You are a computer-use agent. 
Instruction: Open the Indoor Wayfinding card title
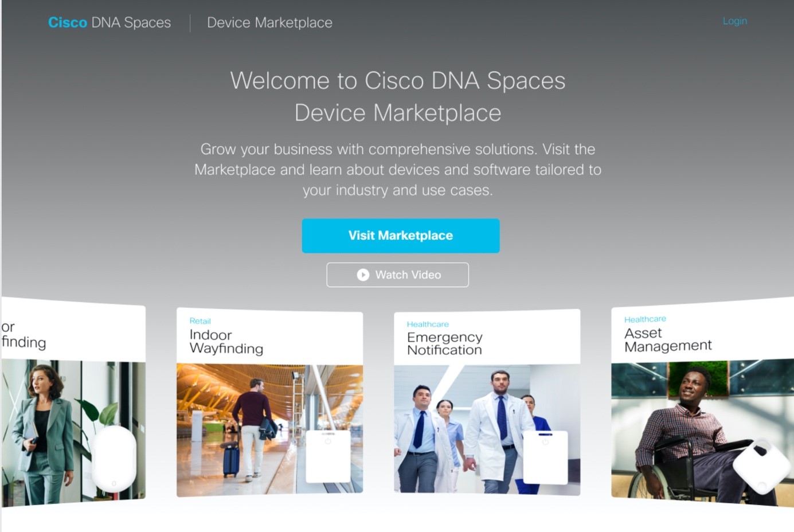226,342
